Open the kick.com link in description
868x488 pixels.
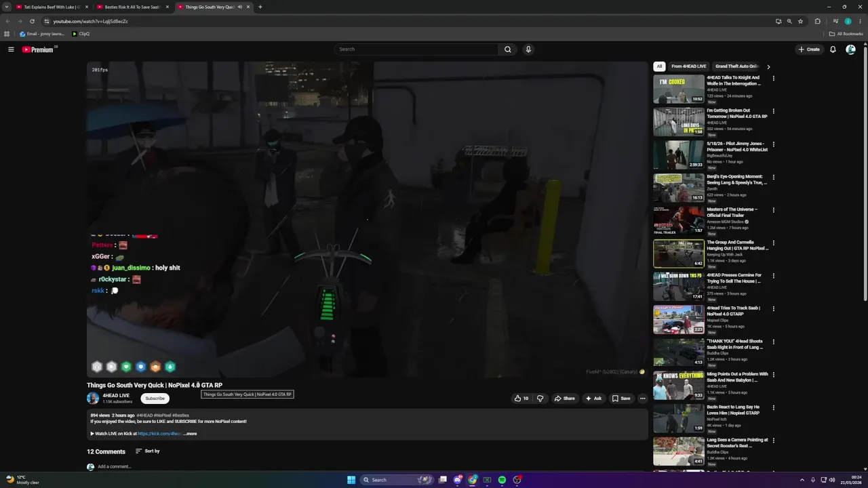click(x=159, y=434)
